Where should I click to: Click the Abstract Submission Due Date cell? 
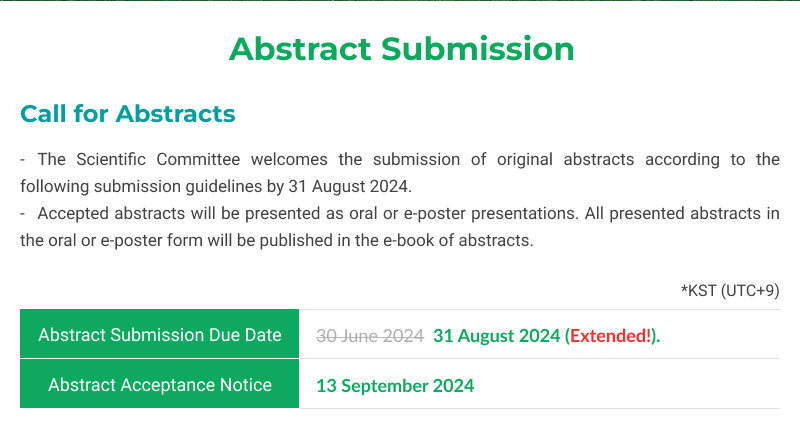coord(159,334)
